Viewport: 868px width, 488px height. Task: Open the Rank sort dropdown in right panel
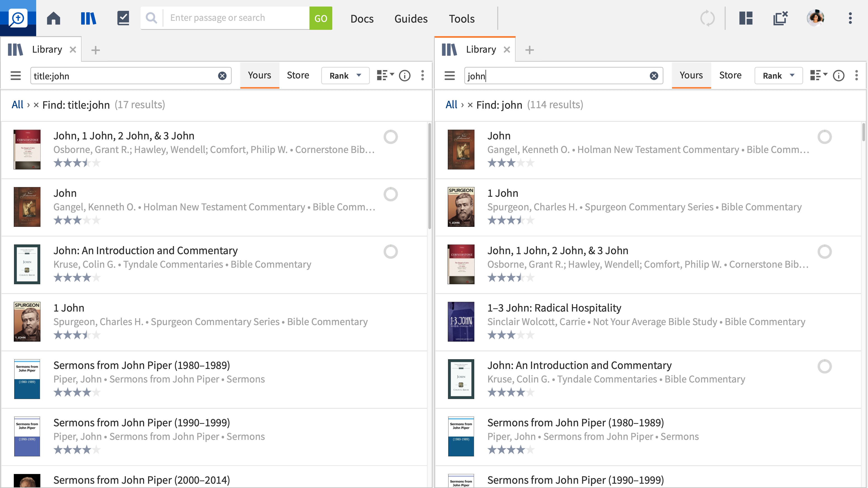tap(779, 75)
